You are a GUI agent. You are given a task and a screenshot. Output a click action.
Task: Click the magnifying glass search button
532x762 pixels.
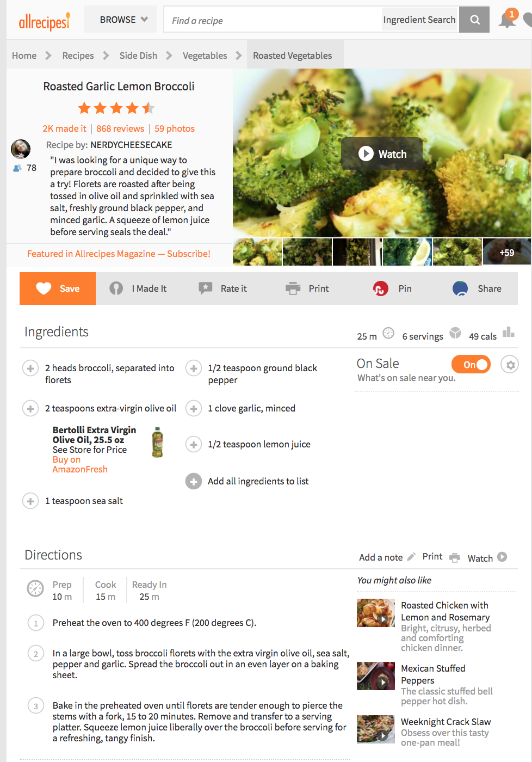pos(474,20)
